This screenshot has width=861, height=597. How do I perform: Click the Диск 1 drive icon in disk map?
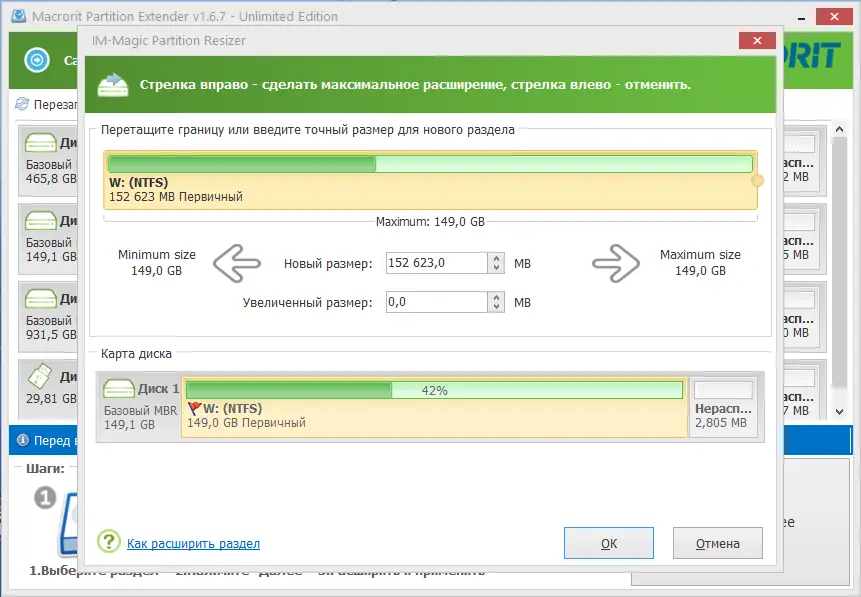pyautogui.click(x=119, y=389)
